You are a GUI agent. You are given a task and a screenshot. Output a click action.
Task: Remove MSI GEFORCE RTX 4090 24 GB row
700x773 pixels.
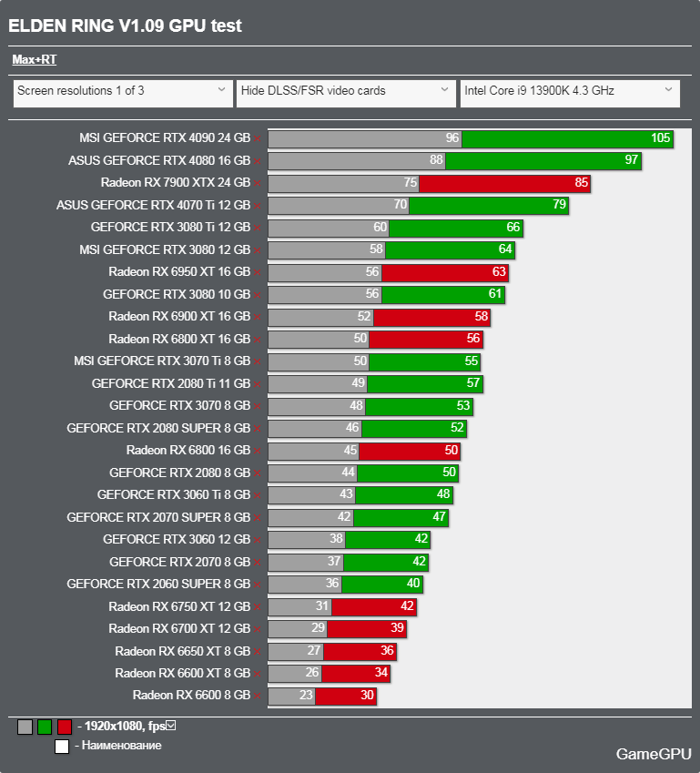click(x=258, y=139)
